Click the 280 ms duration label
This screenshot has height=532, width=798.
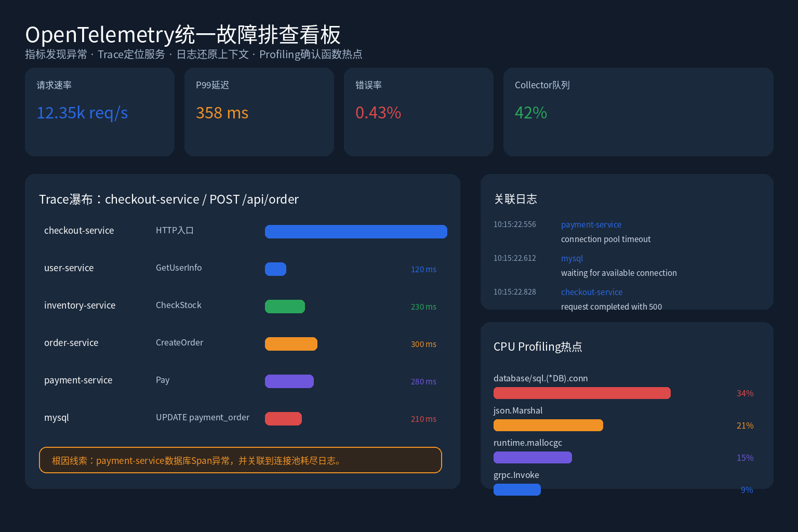(423, 381)
